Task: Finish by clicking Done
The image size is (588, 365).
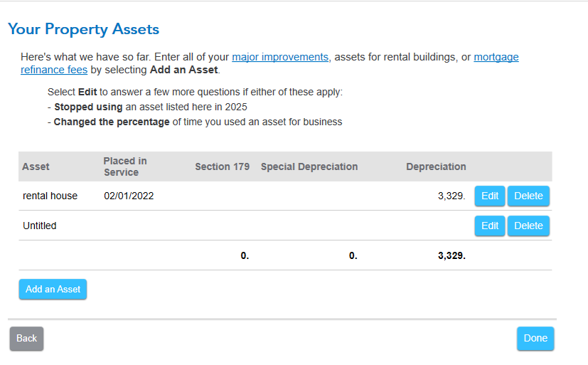Action: tap(535, 339)
